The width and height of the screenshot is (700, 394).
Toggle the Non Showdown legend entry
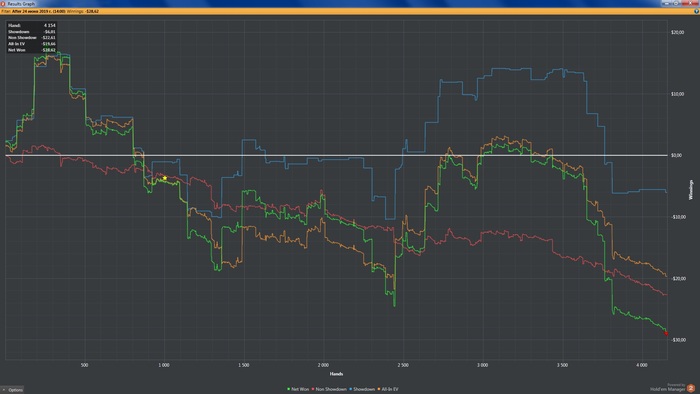point(329,390)
